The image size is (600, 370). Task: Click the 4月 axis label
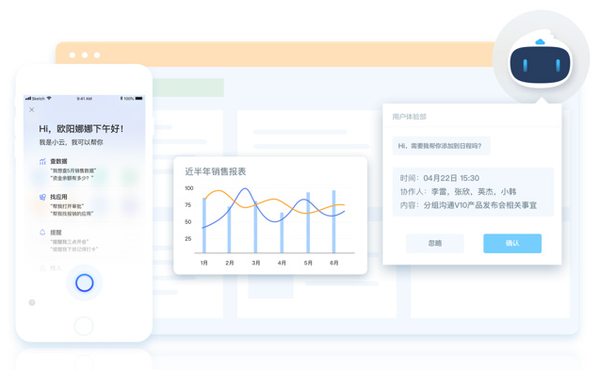point(282,263)
